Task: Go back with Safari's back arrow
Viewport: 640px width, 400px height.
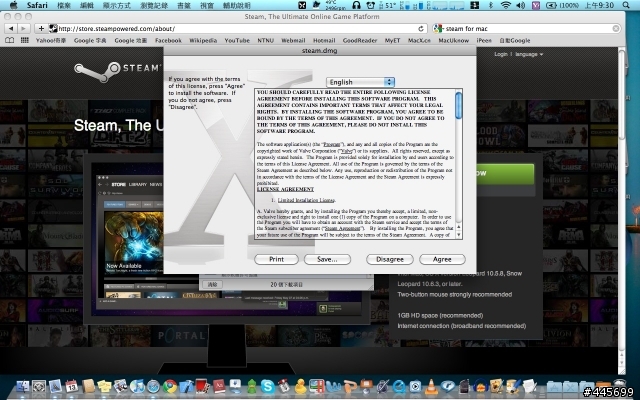Action: coord(11,29)
